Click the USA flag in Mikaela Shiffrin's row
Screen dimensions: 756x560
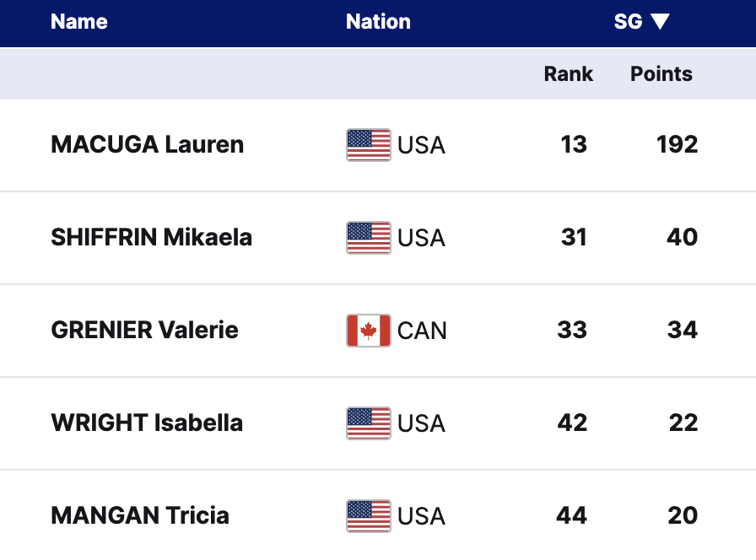(368, 238)
